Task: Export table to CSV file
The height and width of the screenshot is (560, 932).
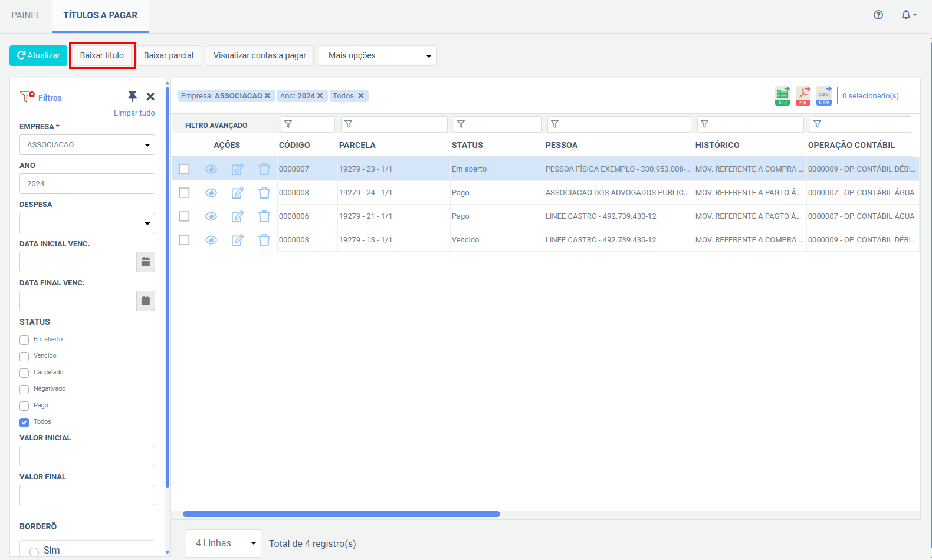Action: click(x=824, y=95)
